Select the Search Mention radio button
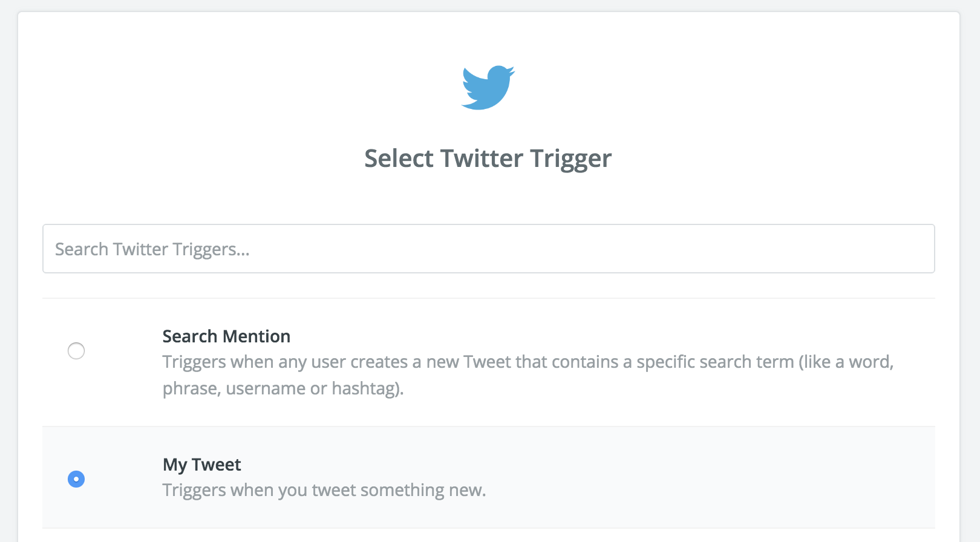Image resolution: width=980 pixels, height=542 pixels. [76, 351]
